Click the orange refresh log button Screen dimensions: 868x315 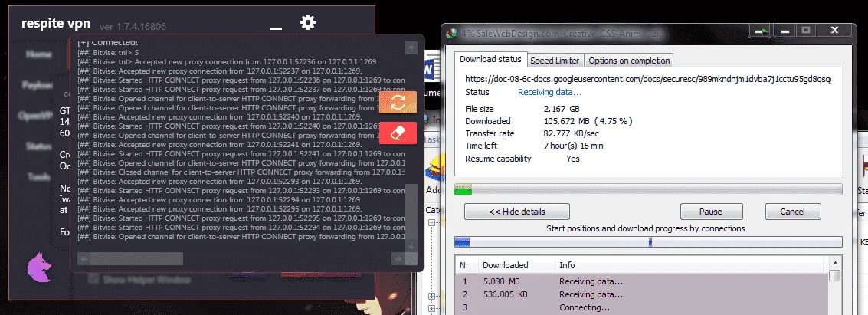[x=398, y=103]
